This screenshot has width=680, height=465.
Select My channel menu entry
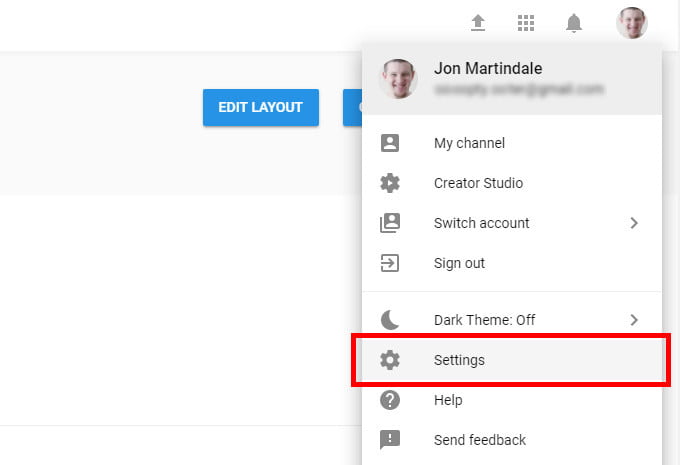pos(512,143)
